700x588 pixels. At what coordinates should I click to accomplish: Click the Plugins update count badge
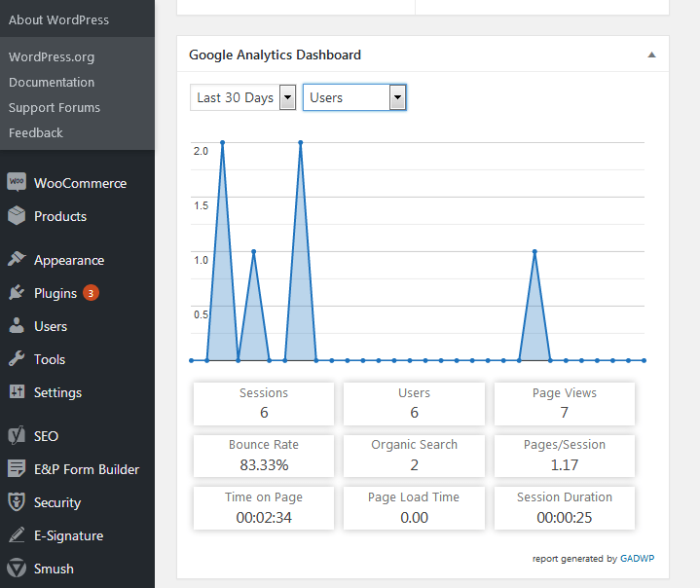click(91, 293)
